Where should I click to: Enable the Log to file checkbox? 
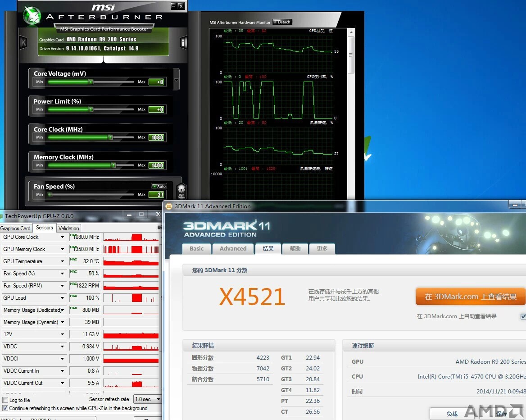pyautogui.click(x=5, y=400)
